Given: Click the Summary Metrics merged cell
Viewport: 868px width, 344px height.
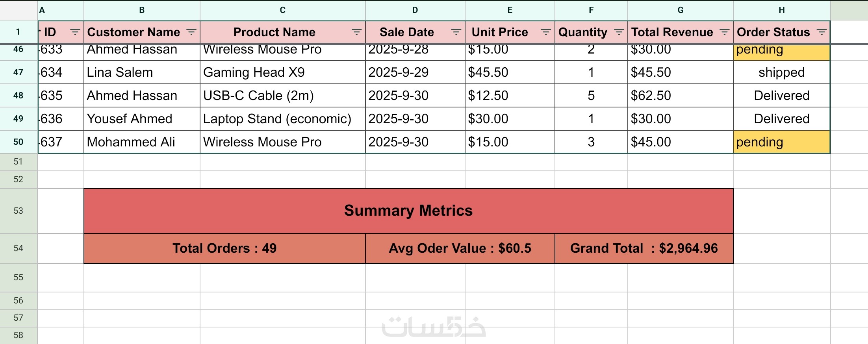Looking at the screenshot, I should [x=408, y=211].
